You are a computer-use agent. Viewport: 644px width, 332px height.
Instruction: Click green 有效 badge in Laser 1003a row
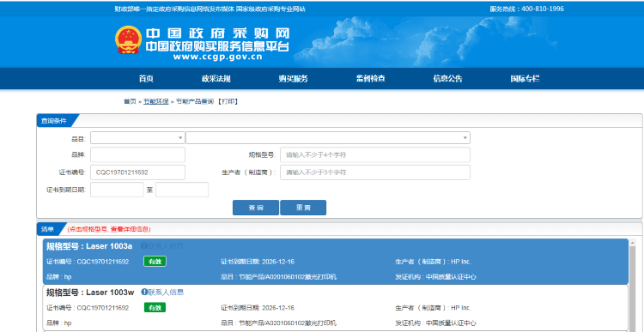(155, 262)
